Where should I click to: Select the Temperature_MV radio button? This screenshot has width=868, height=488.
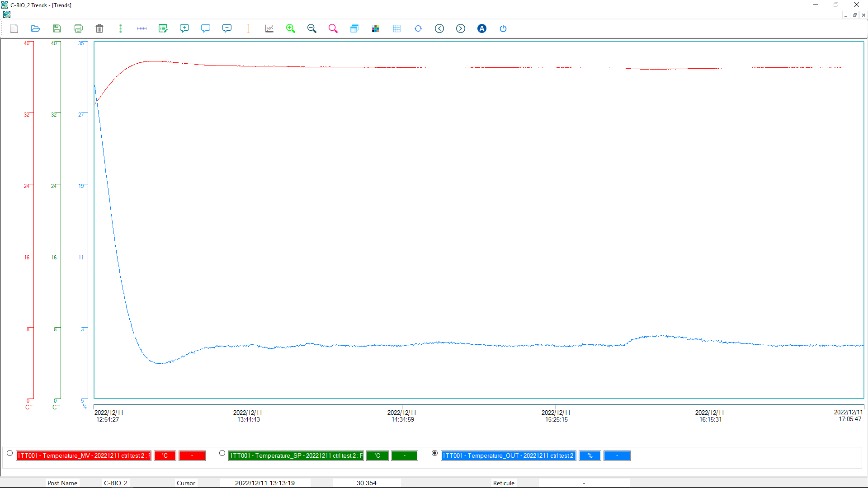pos(10,453)
